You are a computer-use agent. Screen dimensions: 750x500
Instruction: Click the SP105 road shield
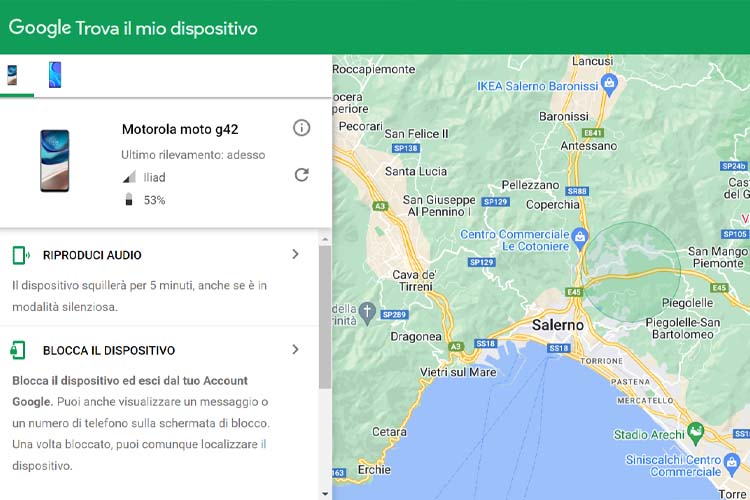coord(735,234)
